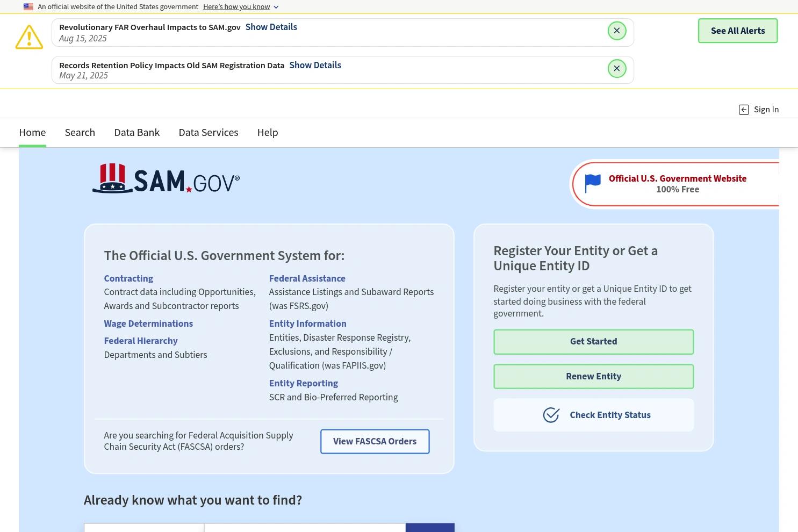This screenshot has width=798, height=532.
Task: Click the See All Alerts button
Action: point(737,31)
